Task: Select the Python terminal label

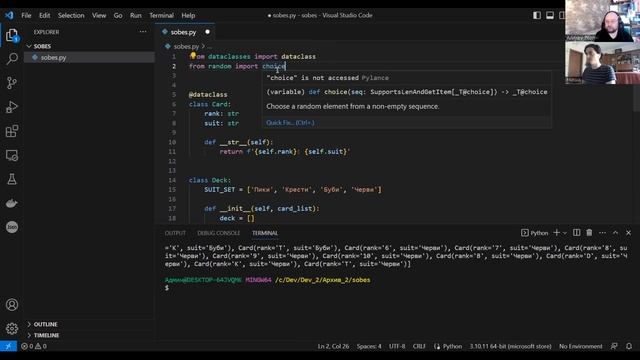Action: point(535,233)
